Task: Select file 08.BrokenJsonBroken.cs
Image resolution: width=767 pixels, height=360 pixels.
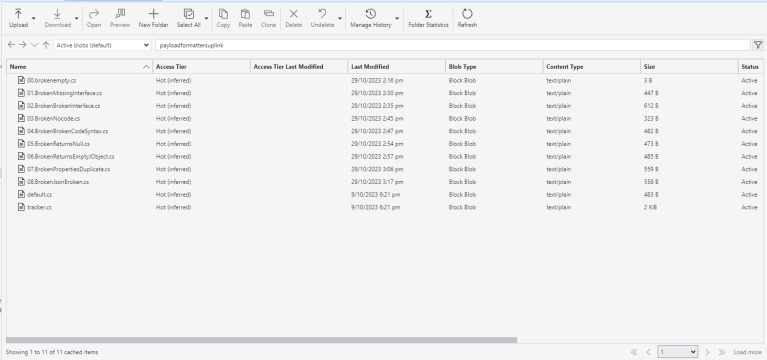Action: tap(58, 182)
